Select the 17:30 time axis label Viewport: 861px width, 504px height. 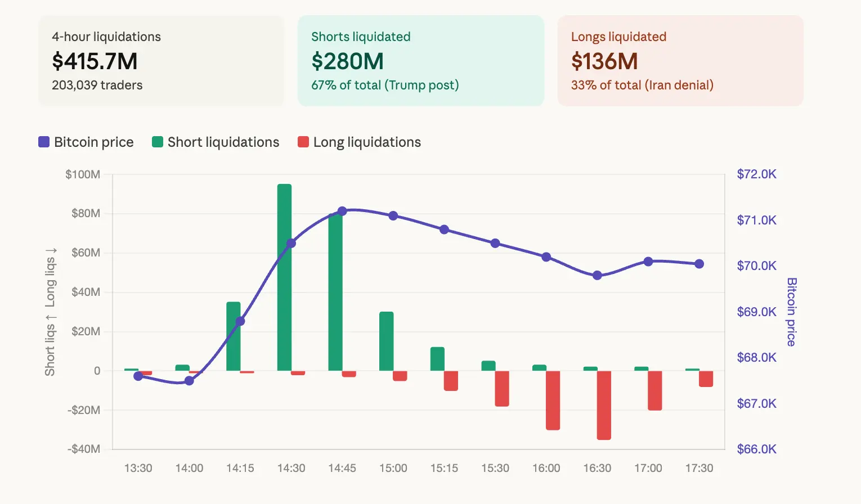pyautogui.click(x=699, y=467)
